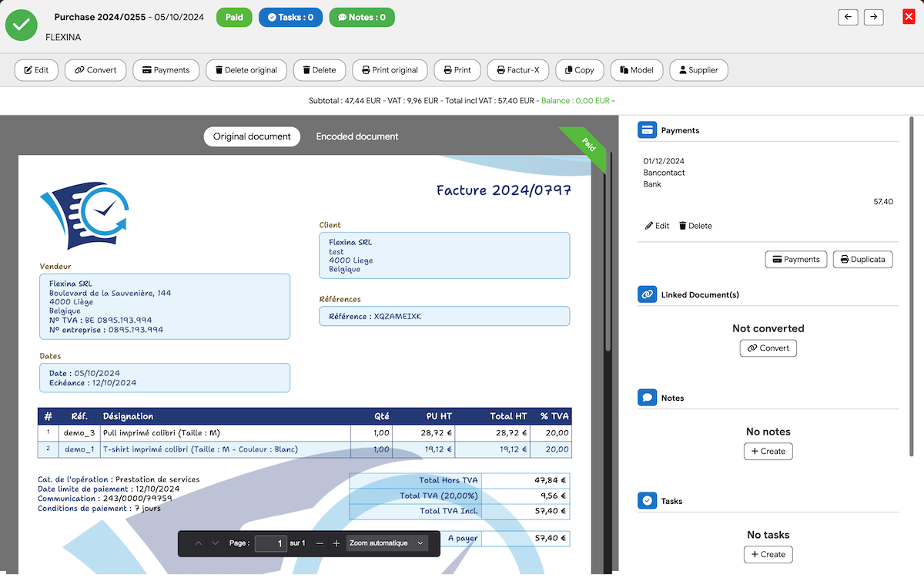Switch to Original document tab
The image size is (924, 578).
coord(252,136)
